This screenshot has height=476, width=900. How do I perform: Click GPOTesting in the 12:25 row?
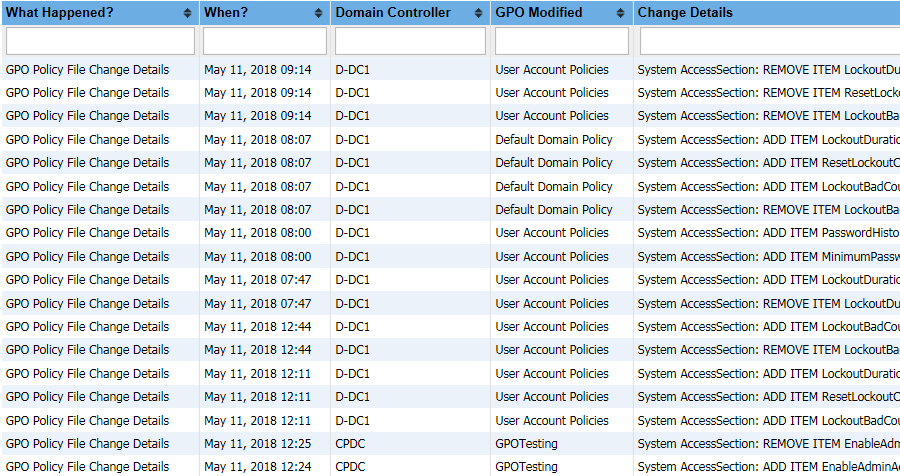pyautogui.click(x=526, y=444)
